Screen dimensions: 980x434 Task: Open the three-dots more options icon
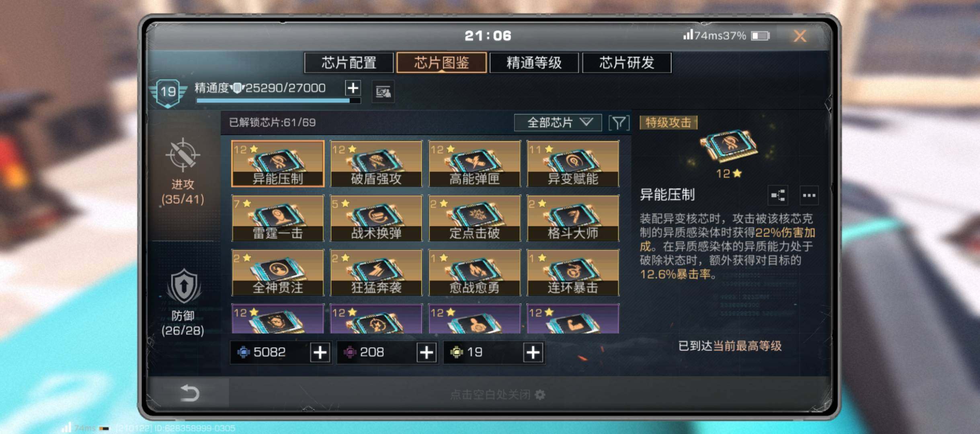[809, 196]
